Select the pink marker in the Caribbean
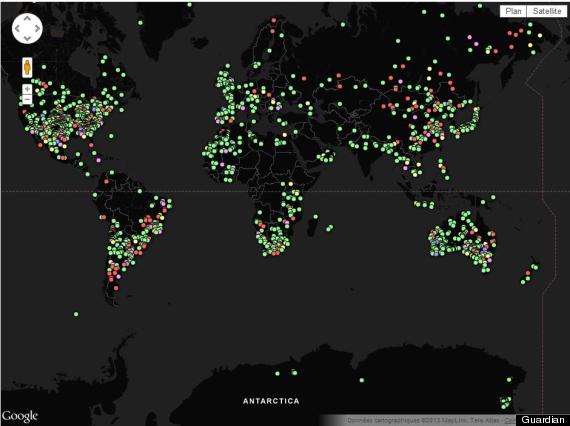The height and width of the screenshot is (426, 570). pos(99,160)
